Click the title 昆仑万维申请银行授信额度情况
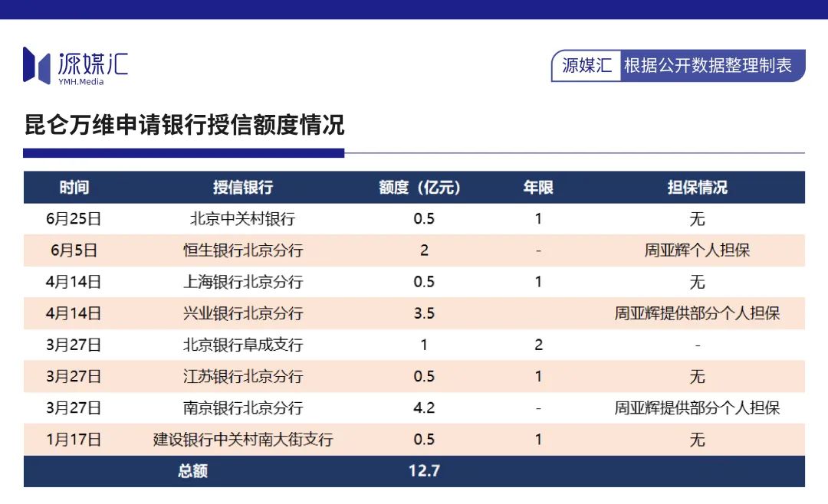Screen dimensions: 828x504 coord(184,125)
